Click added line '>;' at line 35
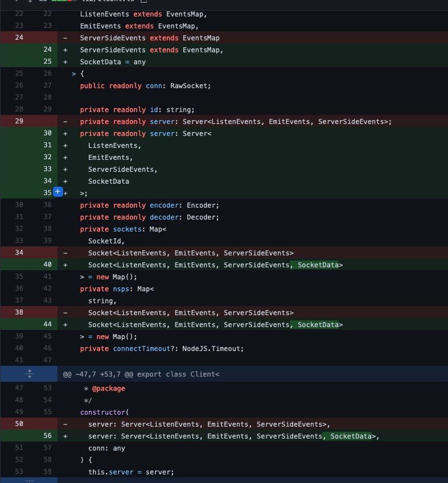The image size is (448, 483). [x=84, y=193]
